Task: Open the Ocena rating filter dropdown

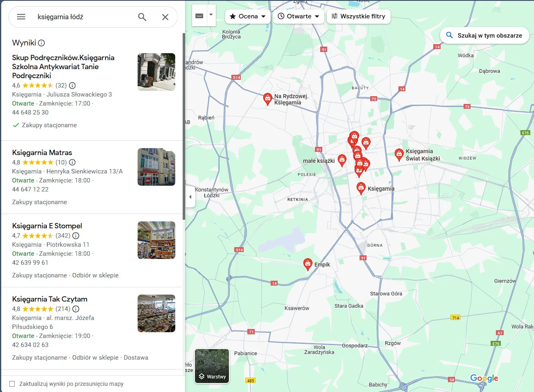Action: click(x=248, y=16)
